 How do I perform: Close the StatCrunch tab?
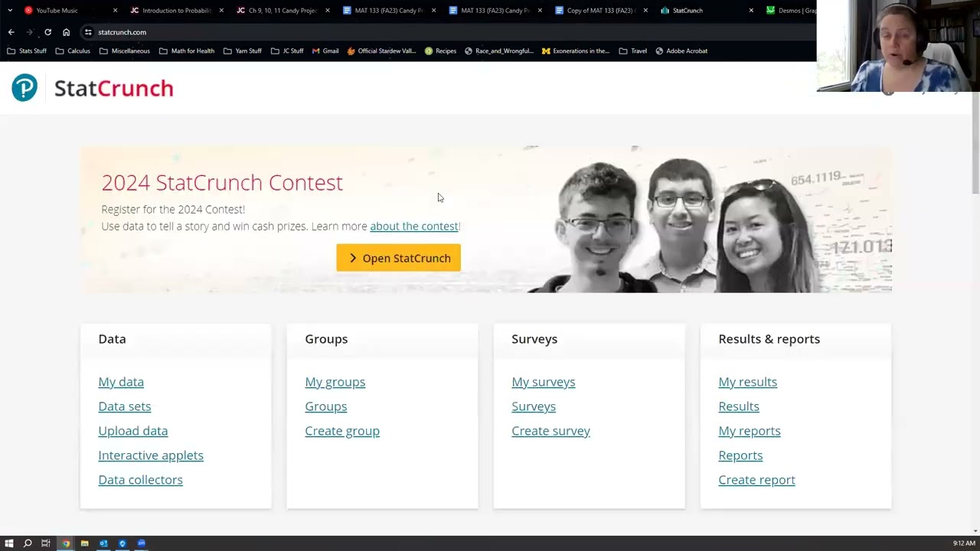pos(751,11)
